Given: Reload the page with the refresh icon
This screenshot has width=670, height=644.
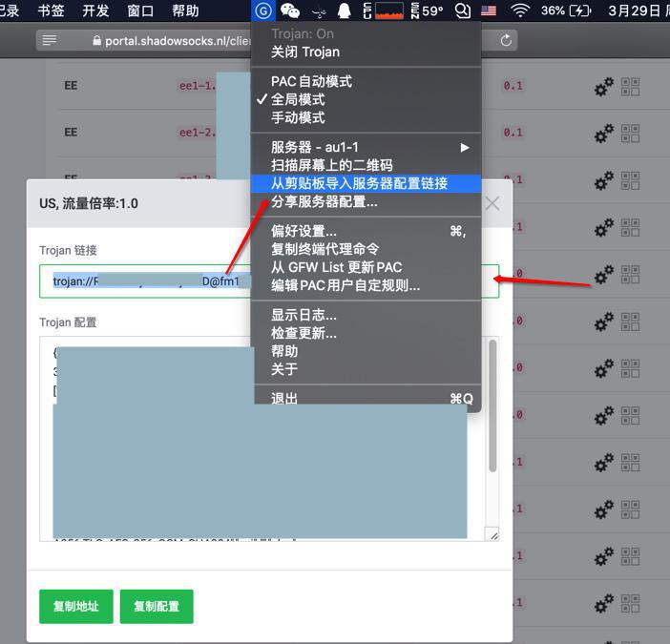Looking at the screenshot, I should 506,41.
